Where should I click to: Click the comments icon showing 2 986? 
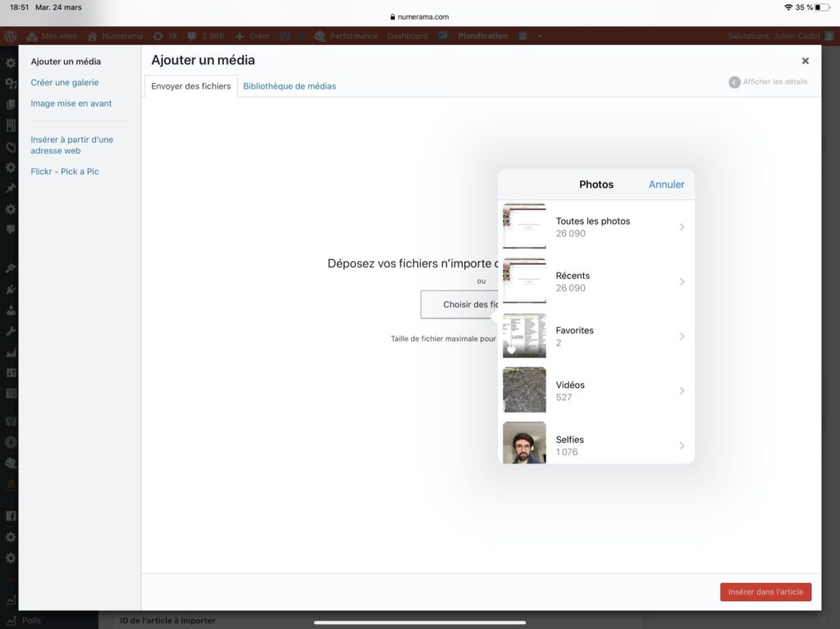(206, 36)
